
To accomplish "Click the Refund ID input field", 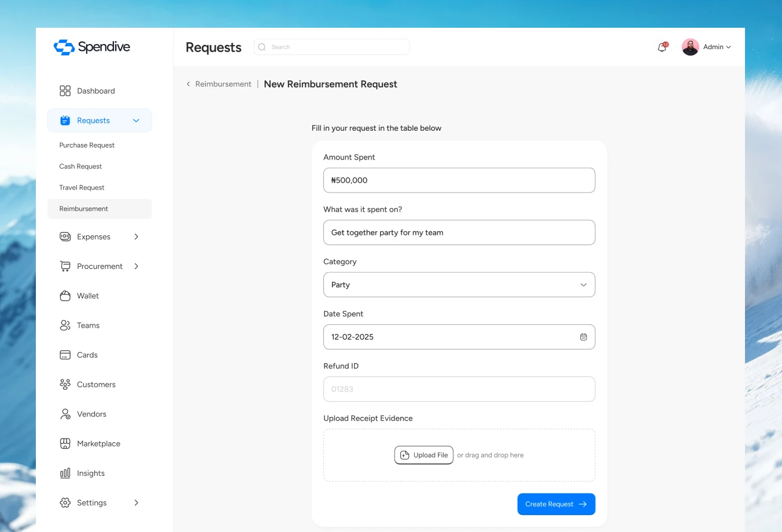I will tap(459, 389).
